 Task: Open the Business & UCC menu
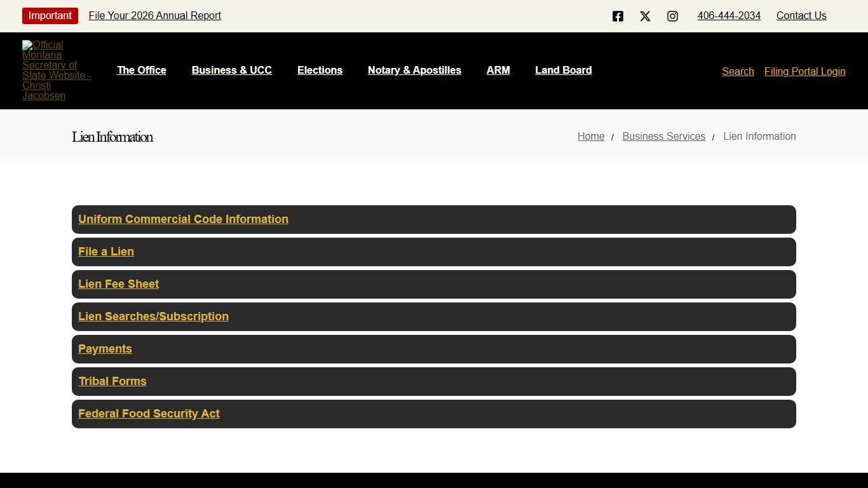[231, 70]
